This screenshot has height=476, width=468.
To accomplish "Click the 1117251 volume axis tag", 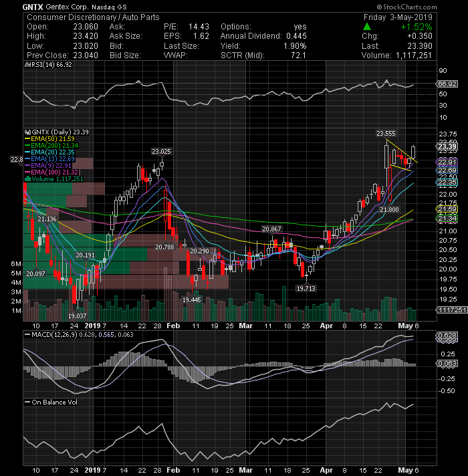I will (x=451, y=310).
